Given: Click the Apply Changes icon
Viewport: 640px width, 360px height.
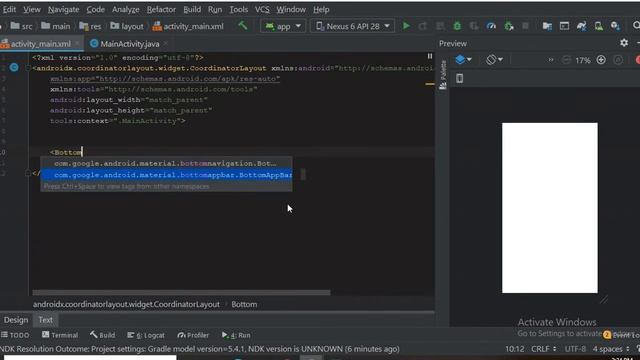Looking at the screenshot, I should point(423,26).
